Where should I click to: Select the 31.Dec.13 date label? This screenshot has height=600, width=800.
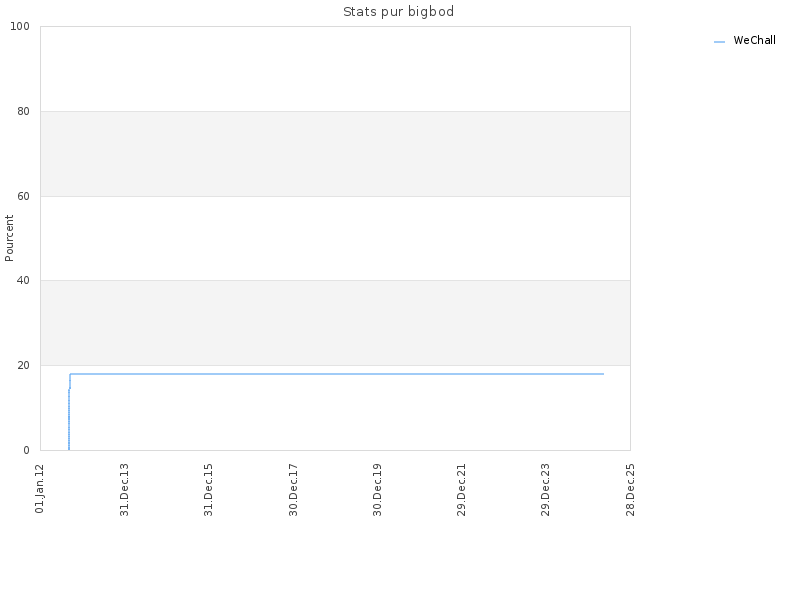click(x=124, y=490)
